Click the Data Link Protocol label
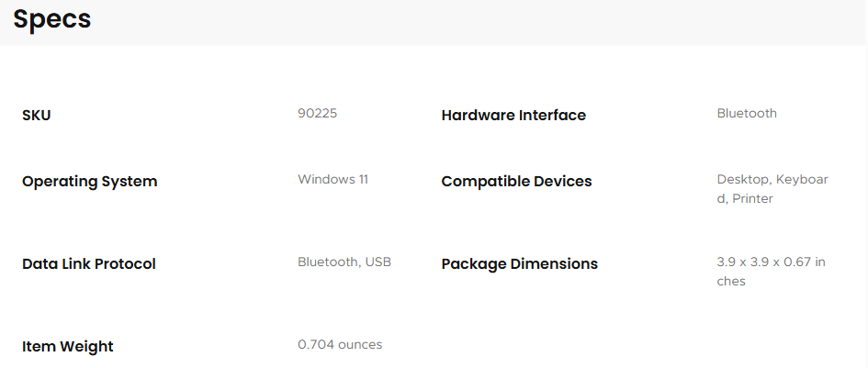Screen dimensions: 868x368 (89, 264)
